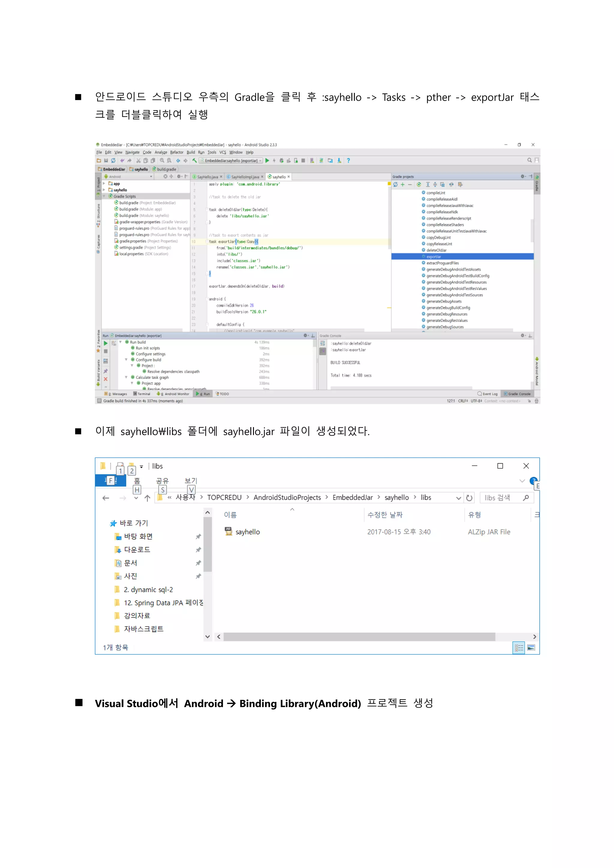The image size is (614, 868).
Task: Click the libs 검색 search field
Action: [x=507, y=498]
